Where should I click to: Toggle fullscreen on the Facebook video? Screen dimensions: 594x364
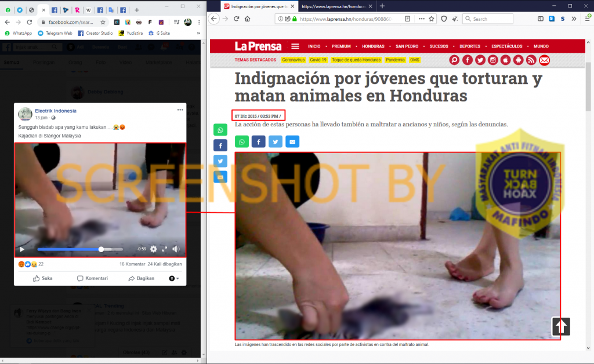tap(165, 249)
